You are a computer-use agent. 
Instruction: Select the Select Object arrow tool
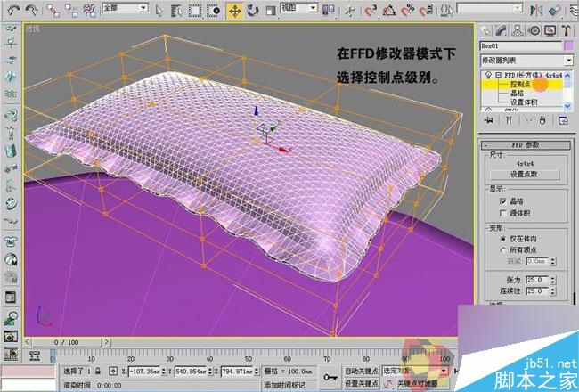[x=159, y=11]
